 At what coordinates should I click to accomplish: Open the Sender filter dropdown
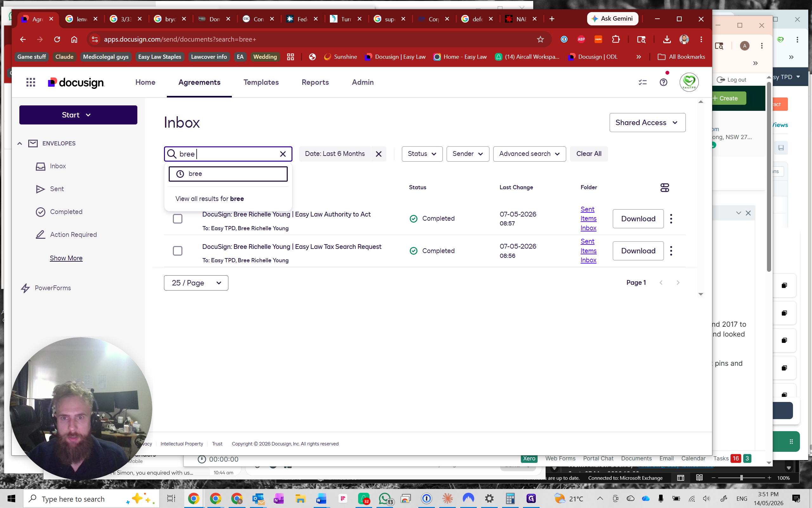point(468,154)
